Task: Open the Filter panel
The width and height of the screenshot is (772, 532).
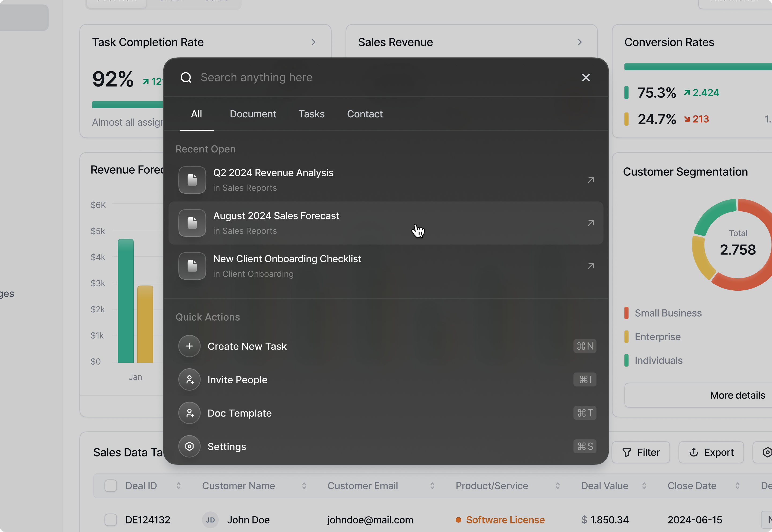Action: [x=641, y=452]
